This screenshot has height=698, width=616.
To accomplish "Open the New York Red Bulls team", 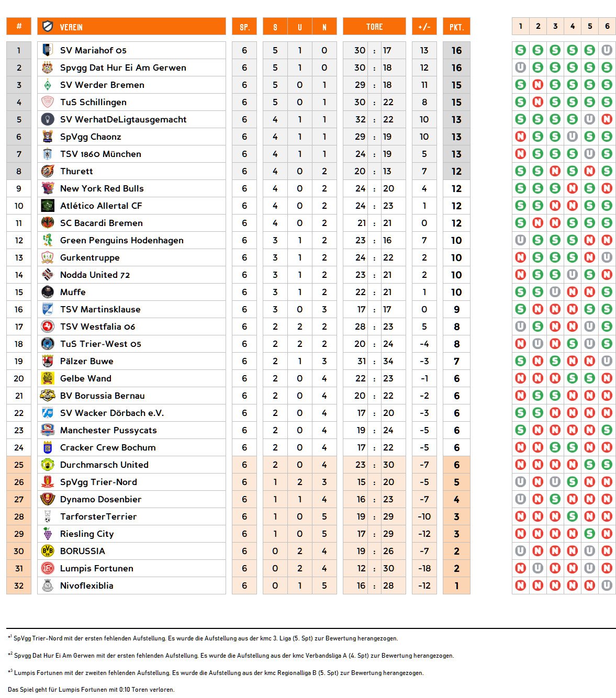I will point(102,188).
